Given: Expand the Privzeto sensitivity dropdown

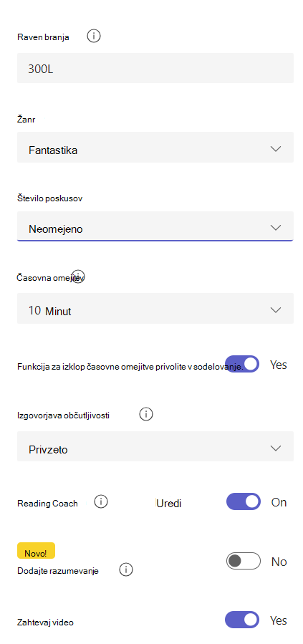Looking at the screenshot, I should (x=155, y=446).
